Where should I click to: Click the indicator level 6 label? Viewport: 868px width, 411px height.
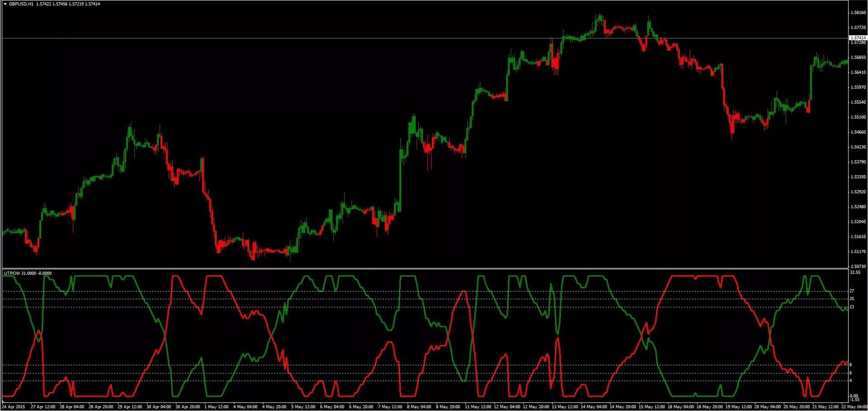[851, 373]
